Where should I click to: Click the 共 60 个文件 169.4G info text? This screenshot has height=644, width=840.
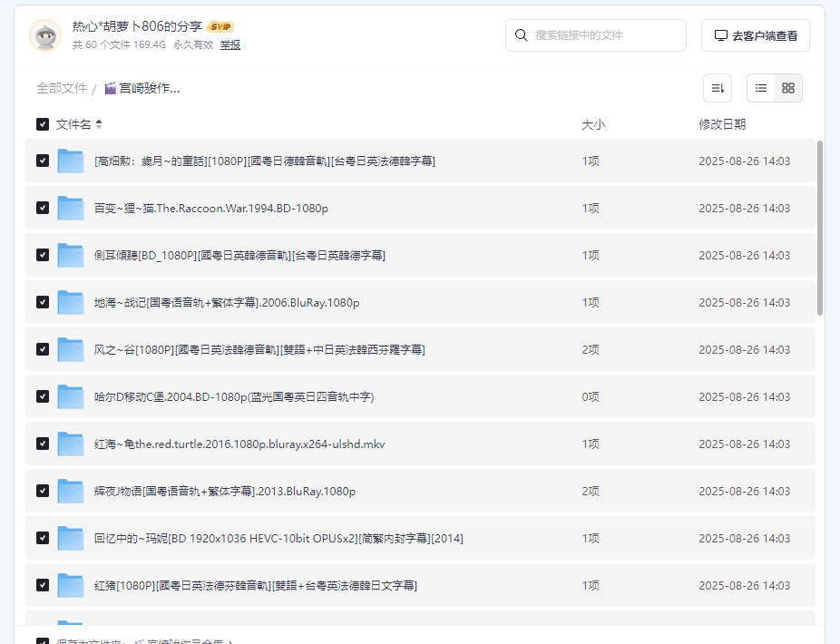pyautogui.click(x=119, y=45)
